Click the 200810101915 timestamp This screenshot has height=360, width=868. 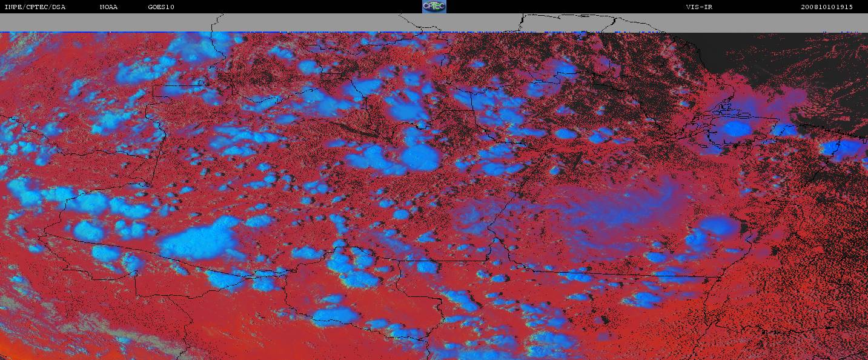coord(827,7)
